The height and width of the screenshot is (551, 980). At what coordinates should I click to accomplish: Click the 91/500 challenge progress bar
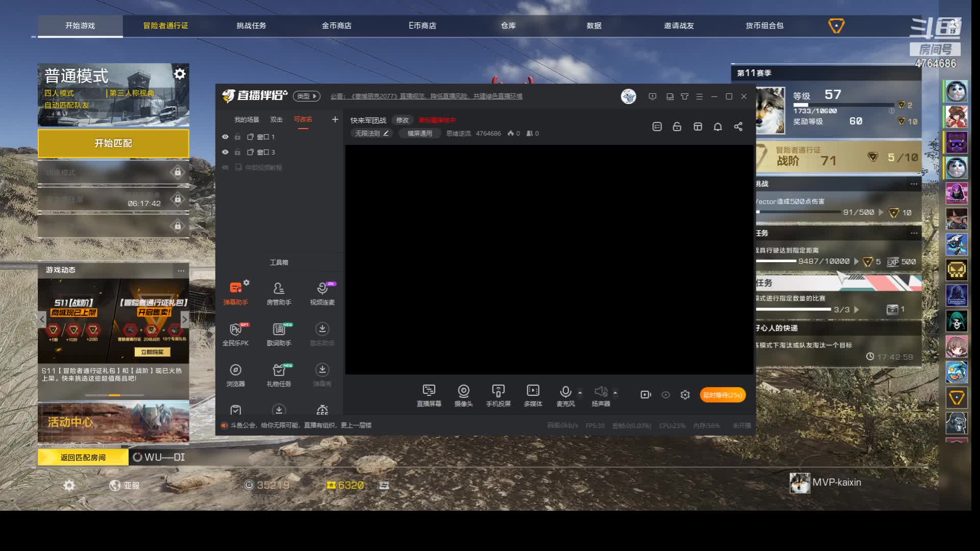[x=798, y=212]
